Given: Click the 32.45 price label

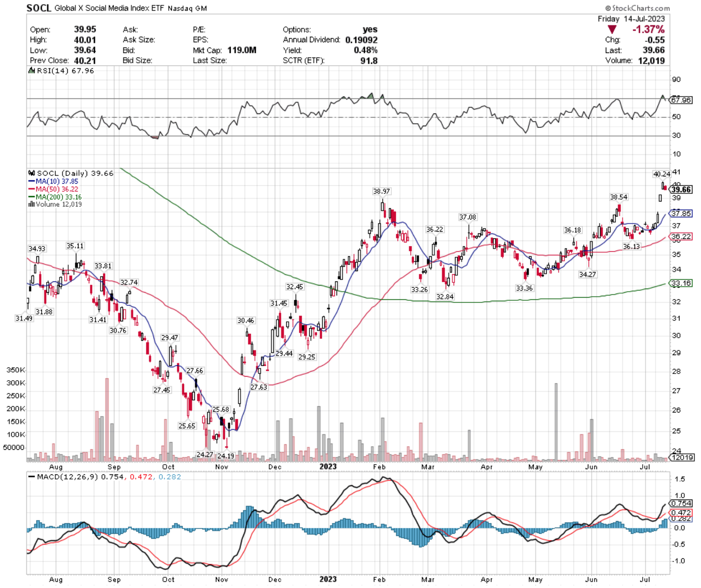Looking at the screenshot, I should point(294,287).
